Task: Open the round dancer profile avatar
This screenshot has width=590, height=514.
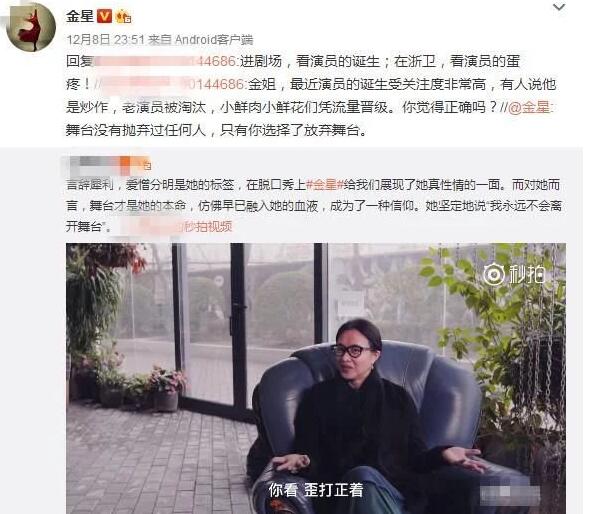Action: click(31, 27)
